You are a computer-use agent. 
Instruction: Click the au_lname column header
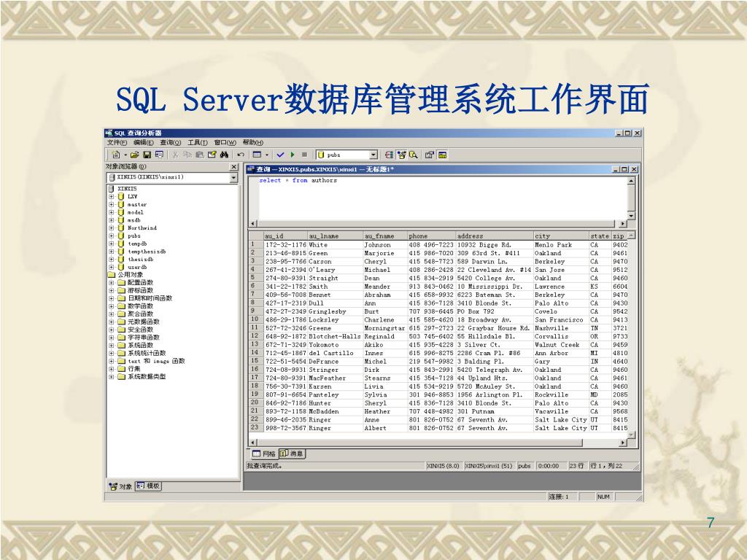336,236
